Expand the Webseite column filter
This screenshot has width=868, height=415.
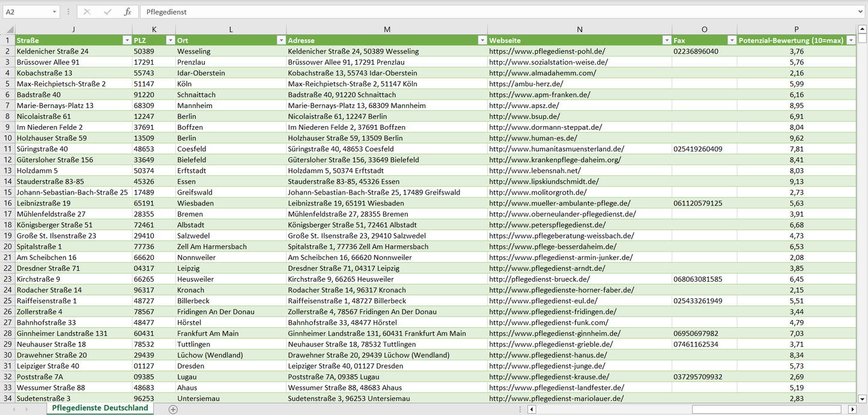(666, 40)
